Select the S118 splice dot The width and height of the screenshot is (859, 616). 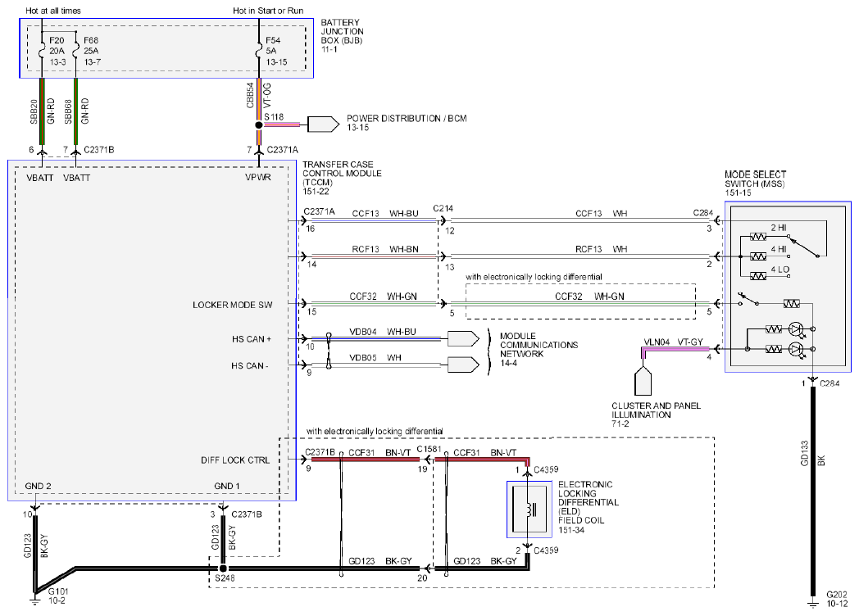coord(258,125)
